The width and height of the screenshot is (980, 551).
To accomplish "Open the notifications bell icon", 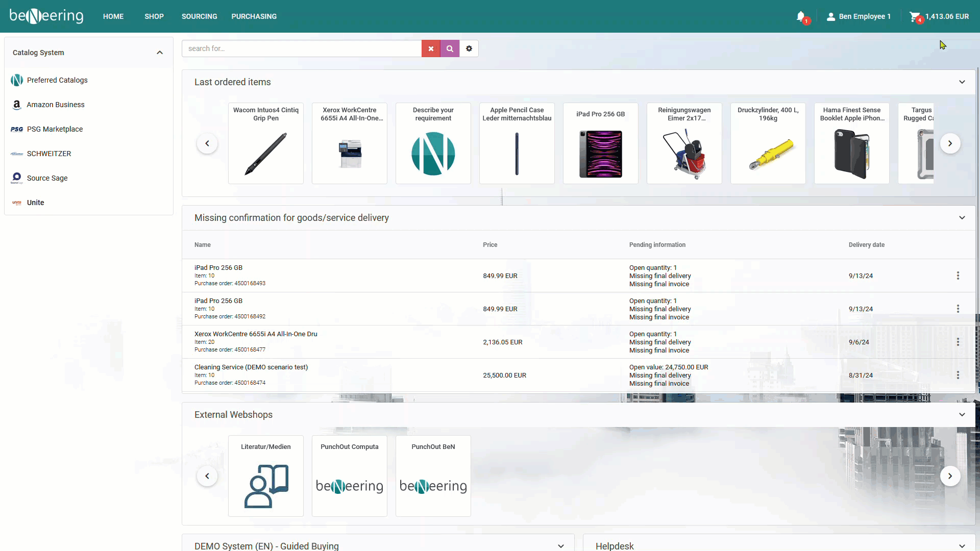I will (801, 16).
